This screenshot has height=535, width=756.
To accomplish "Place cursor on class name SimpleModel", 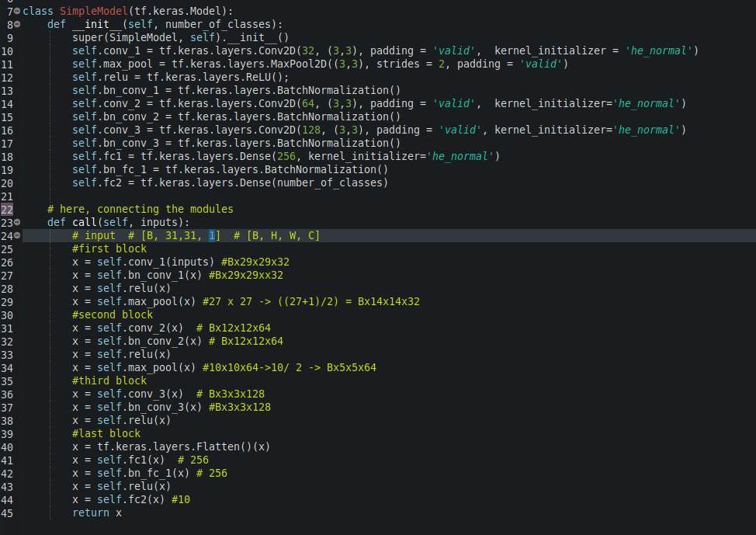I will point(94,11).
